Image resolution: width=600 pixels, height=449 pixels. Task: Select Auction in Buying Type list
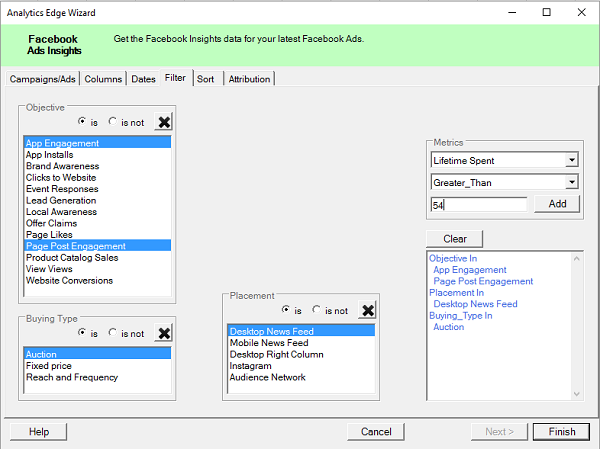[x=98, y=354]
